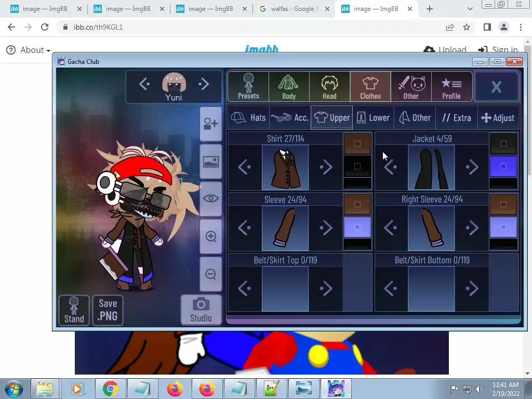Viewport: 532px width, 399px height.
Task: Select previous Sleeve 24/94 style
Action: (x=245, y=228)
